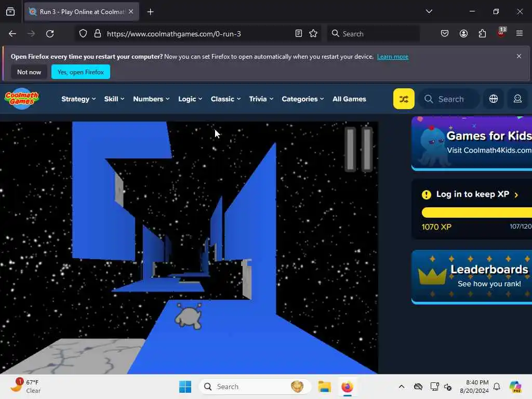Click the Coolmath site Search field

pos(449,99)
